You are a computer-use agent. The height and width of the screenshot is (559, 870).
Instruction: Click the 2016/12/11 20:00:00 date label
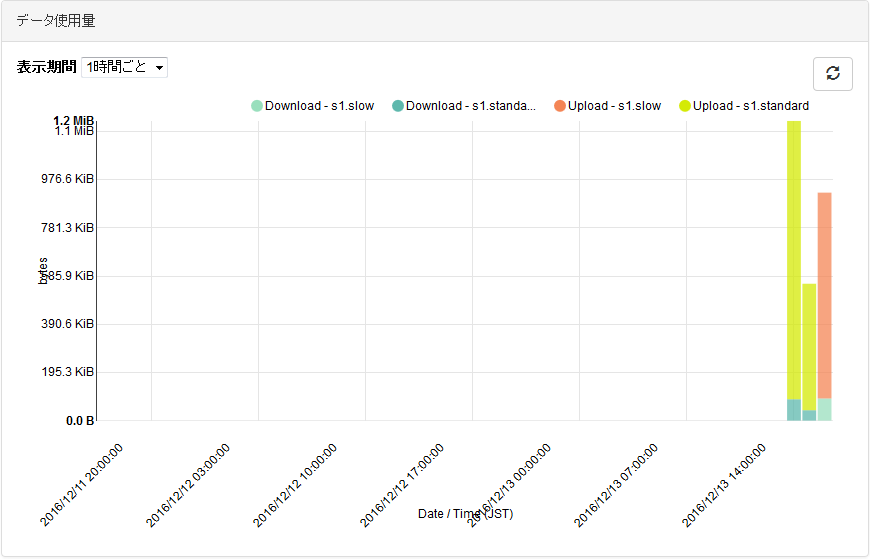[x=82, y=485]
